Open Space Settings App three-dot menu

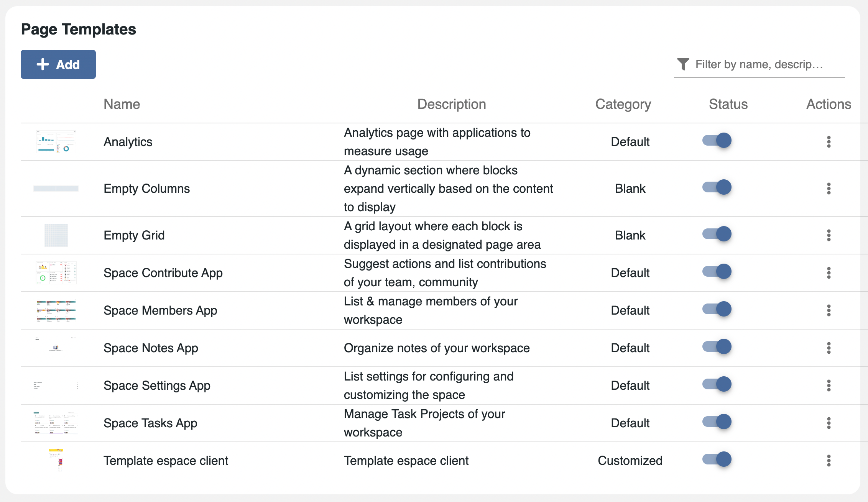pos(829,386)
